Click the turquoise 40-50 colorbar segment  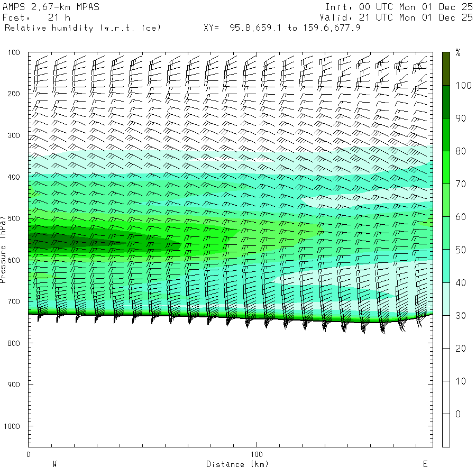click(446, 266)
